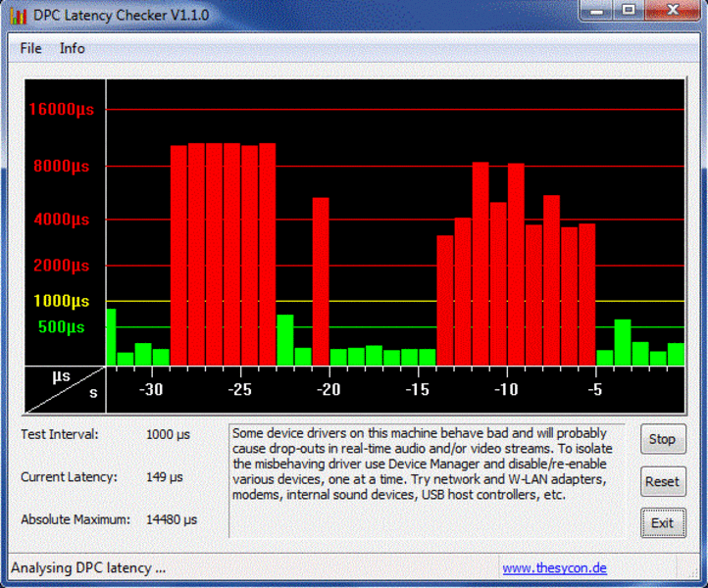Click the Current Latency label
Screen dimensions: 708x588
pos(69,477)
